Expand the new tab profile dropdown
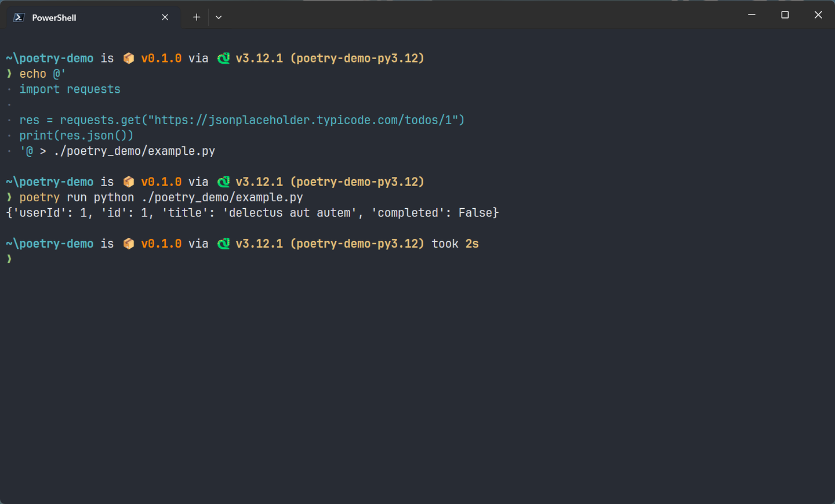Image resolution: width=835 pixels, height=504 pixels. pyautogui.click(x=219, y=17)
